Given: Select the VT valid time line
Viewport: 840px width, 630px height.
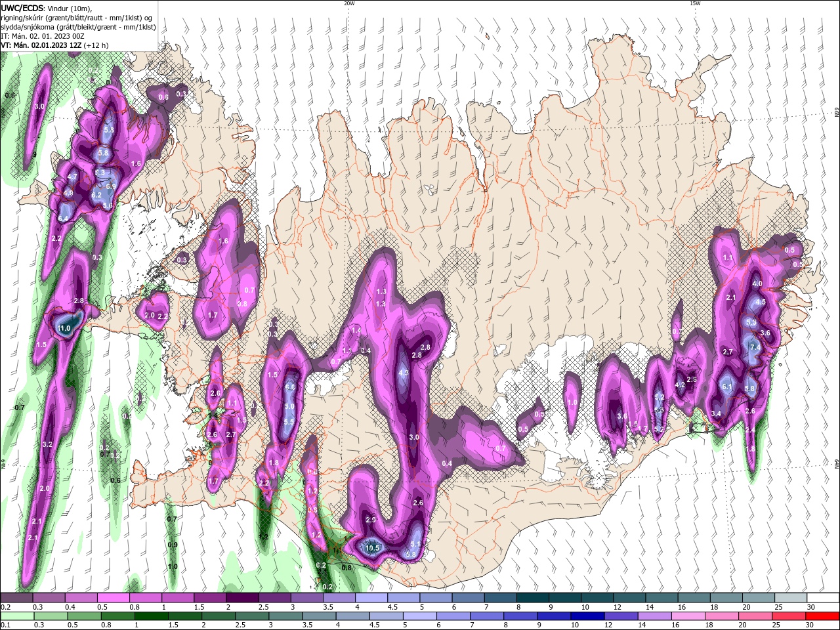Looking at the screenshot, I should point(54,45).
